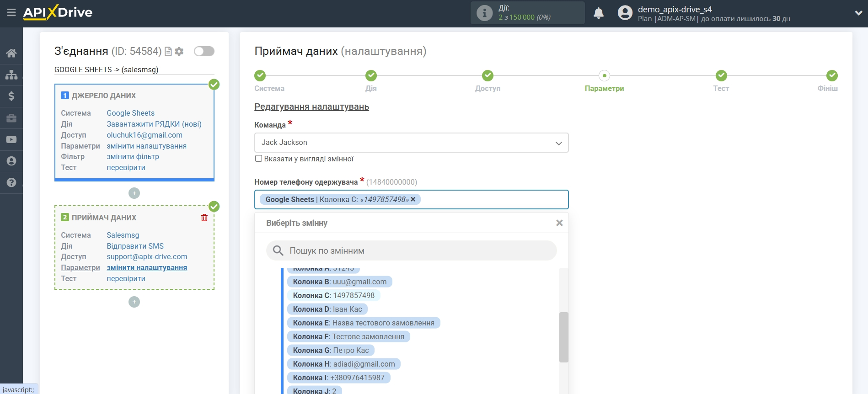Open the YouTube video sidebar icon
This screenshot has width=868, height=394.
[11, 139]
